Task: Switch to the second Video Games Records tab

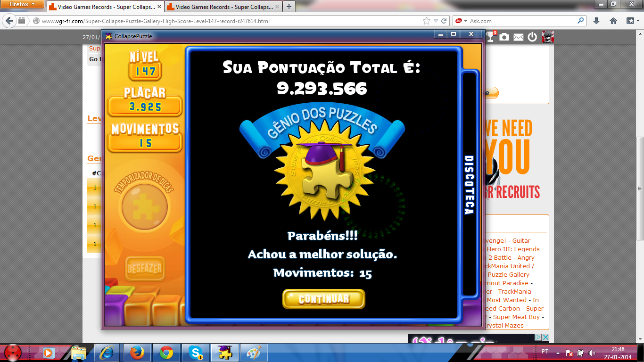Action: tap(221, 7)
